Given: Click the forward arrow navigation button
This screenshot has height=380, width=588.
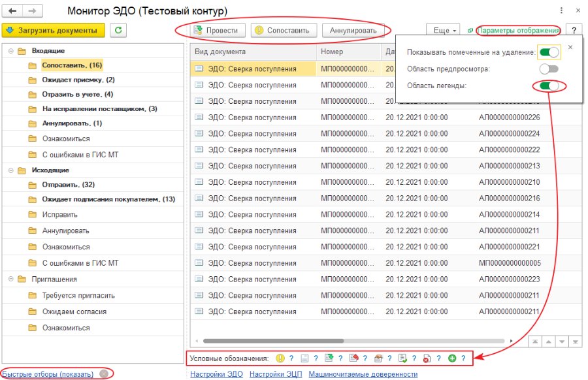Looking at the screenshot, I should click(33, 11).
